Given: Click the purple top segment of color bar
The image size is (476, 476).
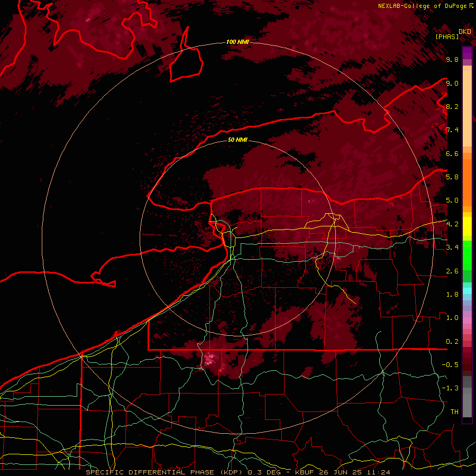Looking at the screenshot, I should pyautogui.click(x=467, y=53).
